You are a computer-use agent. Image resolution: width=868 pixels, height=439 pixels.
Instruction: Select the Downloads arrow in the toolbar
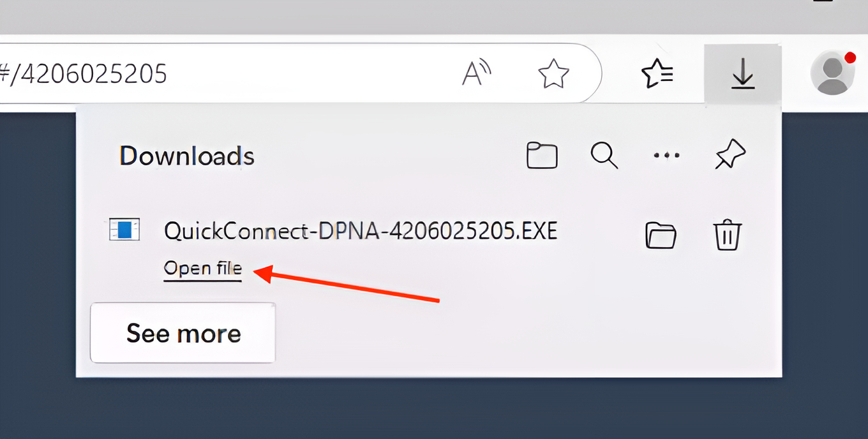[742, 73]
